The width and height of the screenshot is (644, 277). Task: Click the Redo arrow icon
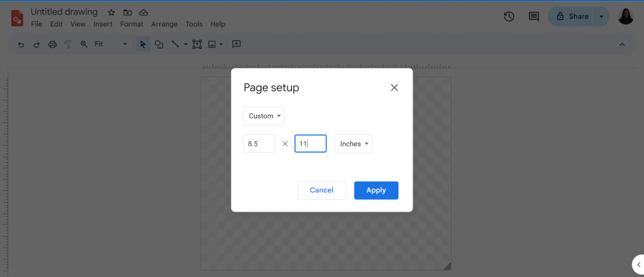(x=36, y=45)
